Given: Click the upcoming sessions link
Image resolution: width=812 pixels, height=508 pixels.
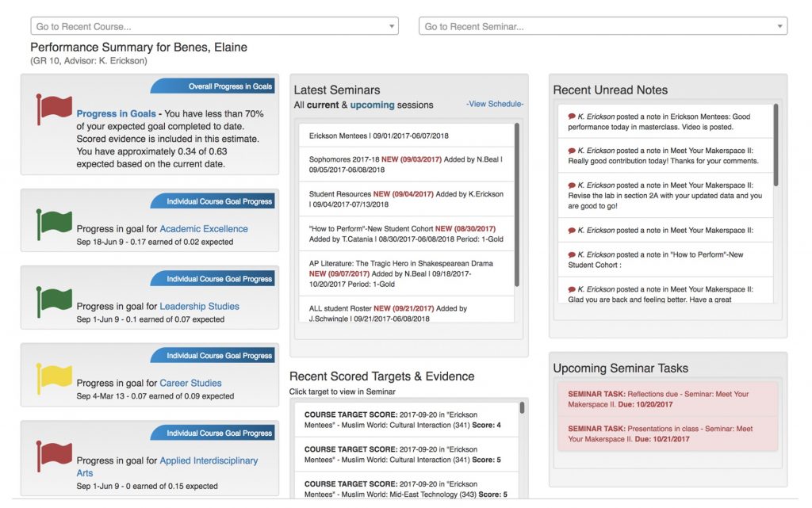Looking at the screenshot, I should [373, 105].
